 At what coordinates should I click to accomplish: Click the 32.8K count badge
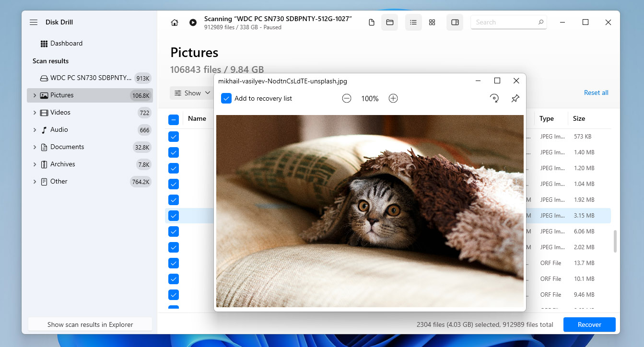[143, 148]
